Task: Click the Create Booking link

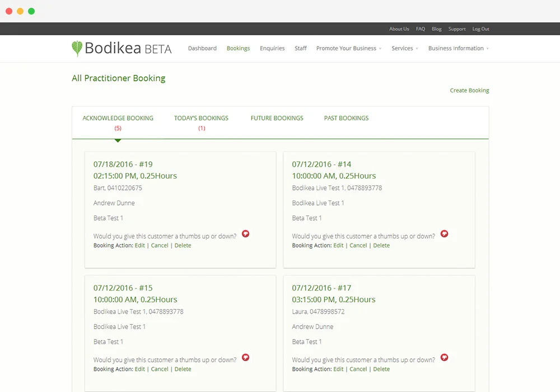Action: tap(469, 90)
